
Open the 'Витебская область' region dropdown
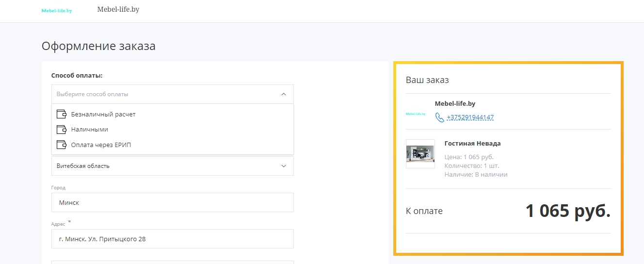pos(172,166)
